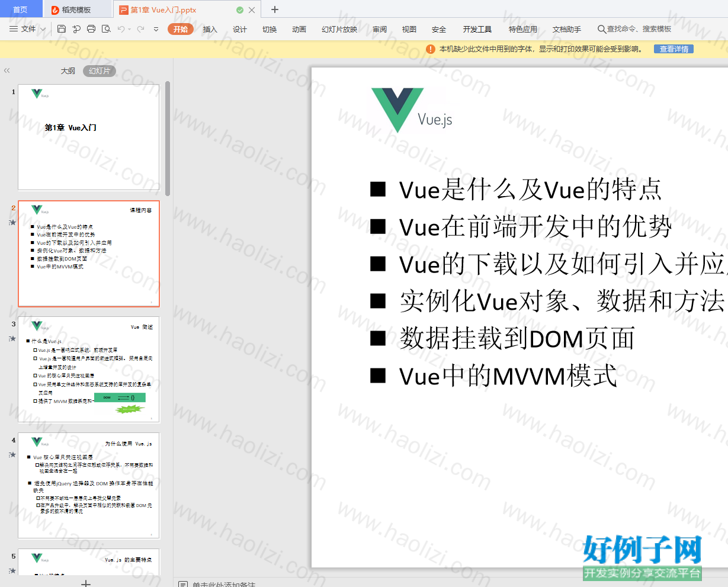This screenshot has height=587, width=728.
Task: Switch to the 幻灯片 thumbnail view
Action: click(100, 71)
